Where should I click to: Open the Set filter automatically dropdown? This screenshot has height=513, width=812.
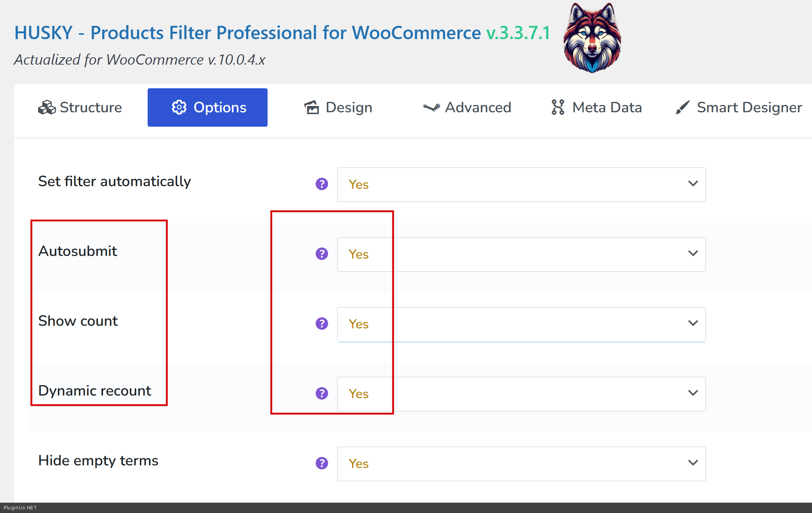point(521,184)
